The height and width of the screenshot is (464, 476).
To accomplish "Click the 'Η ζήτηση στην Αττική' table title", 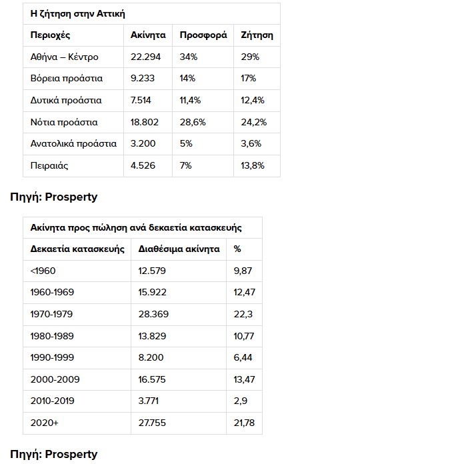I will [x=78, y=13].
